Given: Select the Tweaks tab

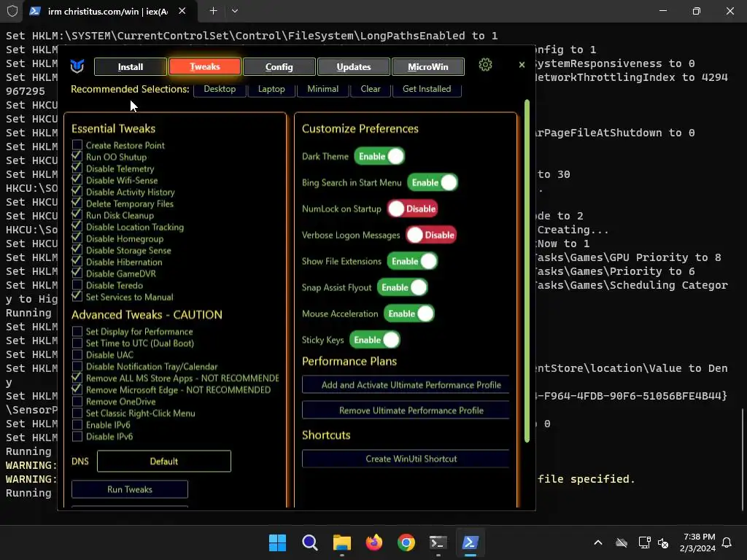Looking at the screenshot, I should 205,66.
